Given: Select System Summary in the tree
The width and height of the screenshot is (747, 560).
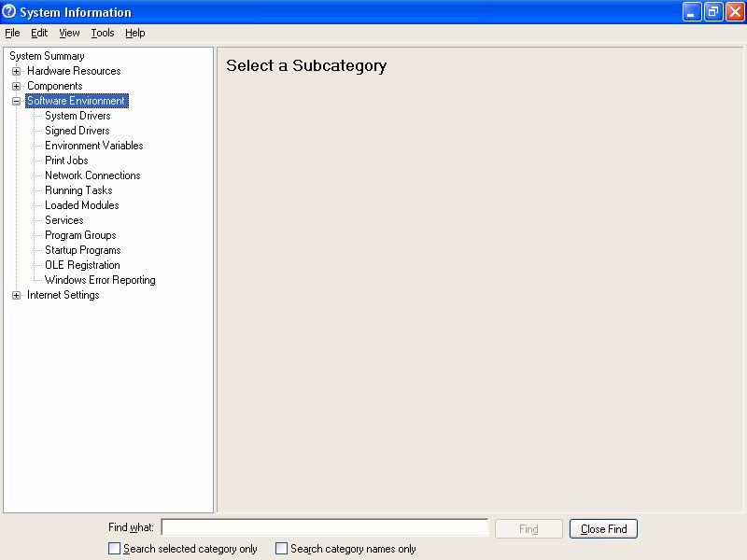Looking at the screenshot, I should [x=47, y=56].
